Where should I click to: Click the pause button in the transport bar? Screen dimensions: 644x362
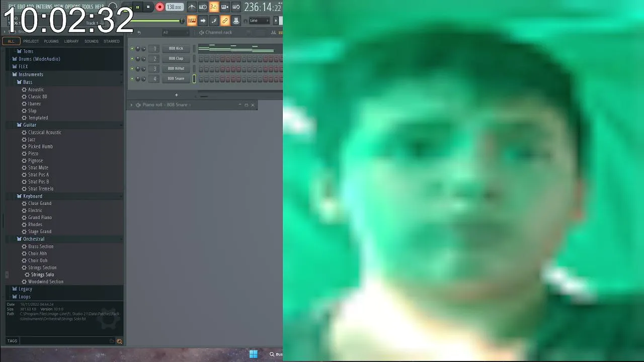pyautogui.click(x=137, y=7)
